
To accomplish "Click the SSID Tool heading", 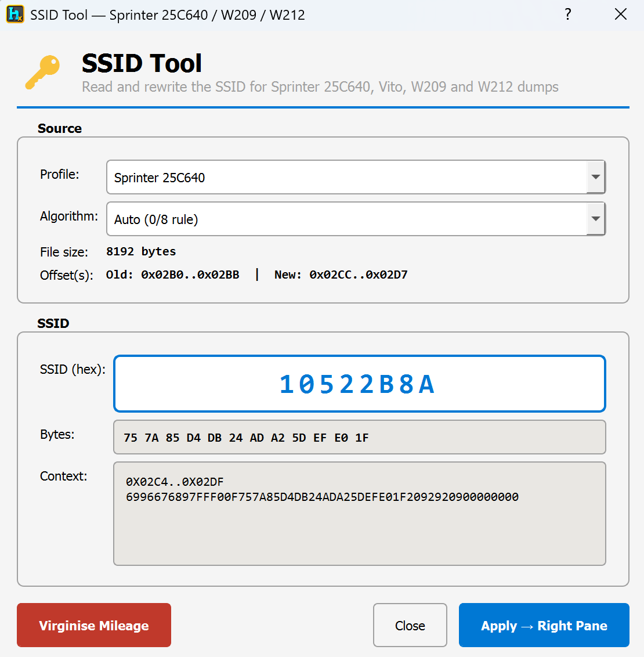I will [142, 63].
